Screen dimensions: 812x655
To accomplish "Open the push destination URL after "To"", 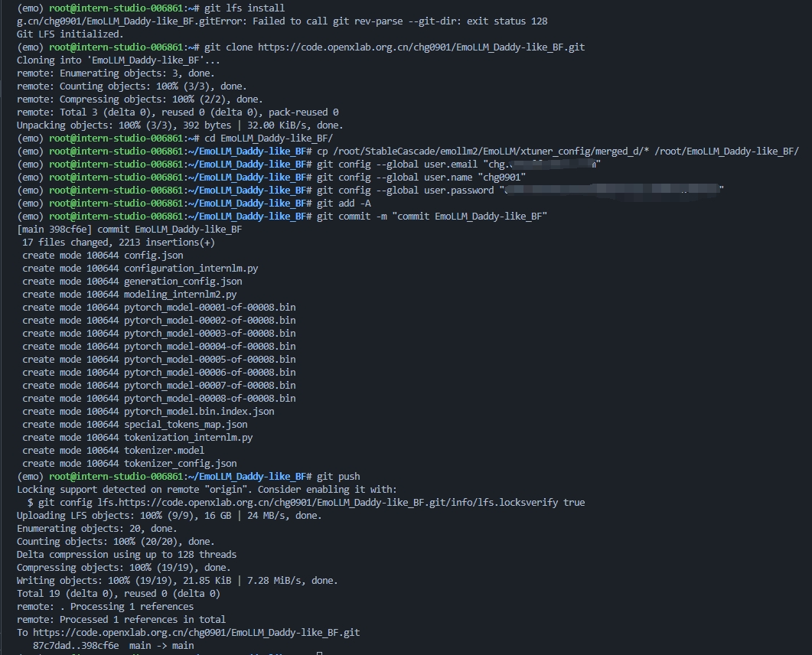I will (195, 633).
